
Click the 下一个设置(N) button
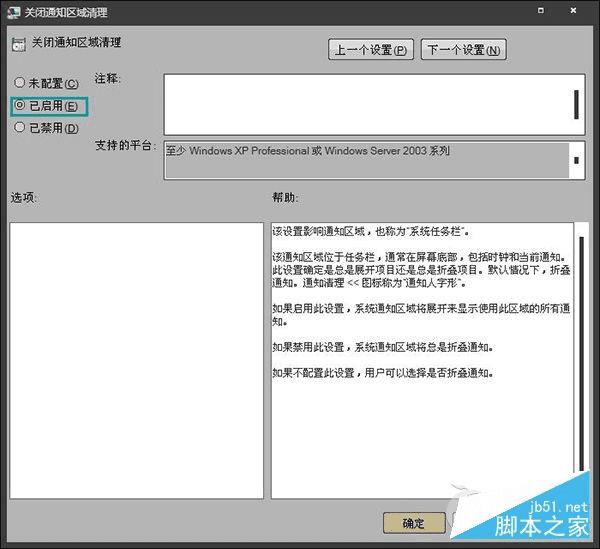click(x=464, y=49)
